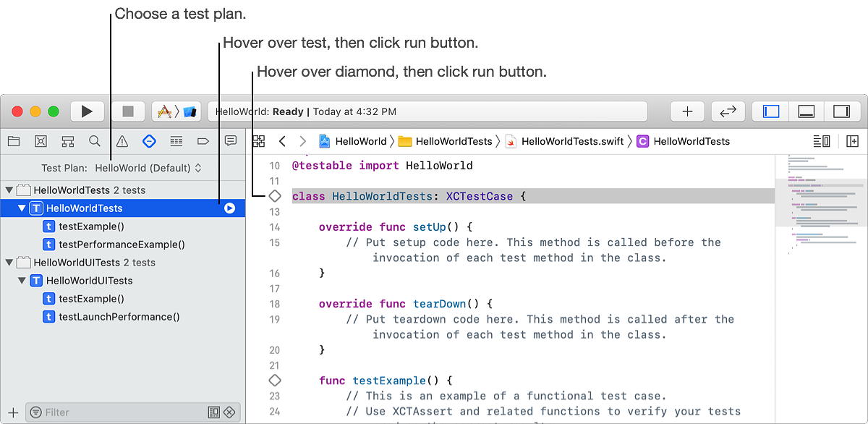Click the Stop button in toolbar

(x=127, y=111)
